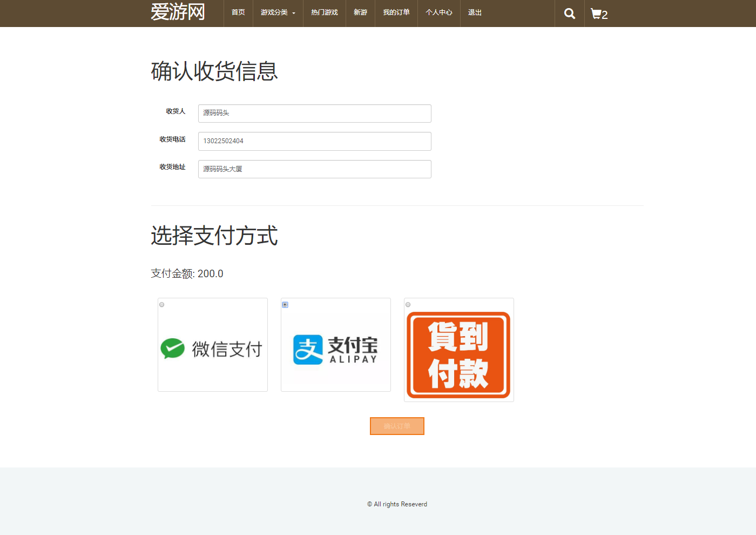Viewport: 756px width, 535px height.
Task: Click the 收货地址 address input field
Action: pyautogui.click(x=314, y=169)
